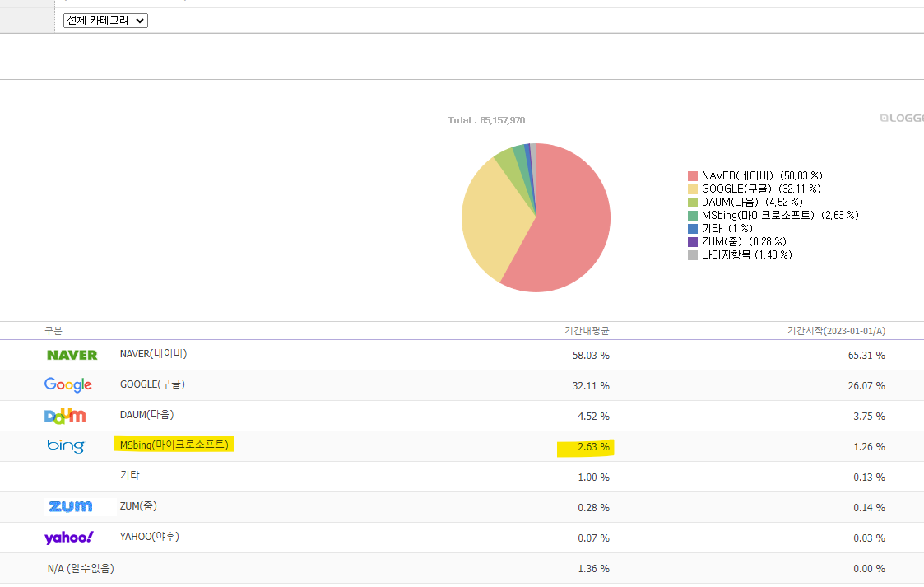
Task: Click the 기간내평균 column header
Action: tap(587, 331)
